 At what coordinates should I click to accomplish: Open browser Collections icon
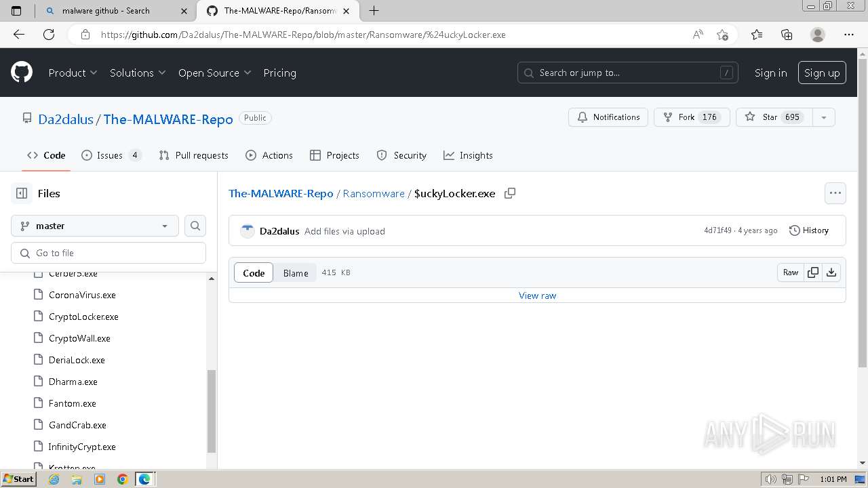pyautogui.click(x=787, y=35)
